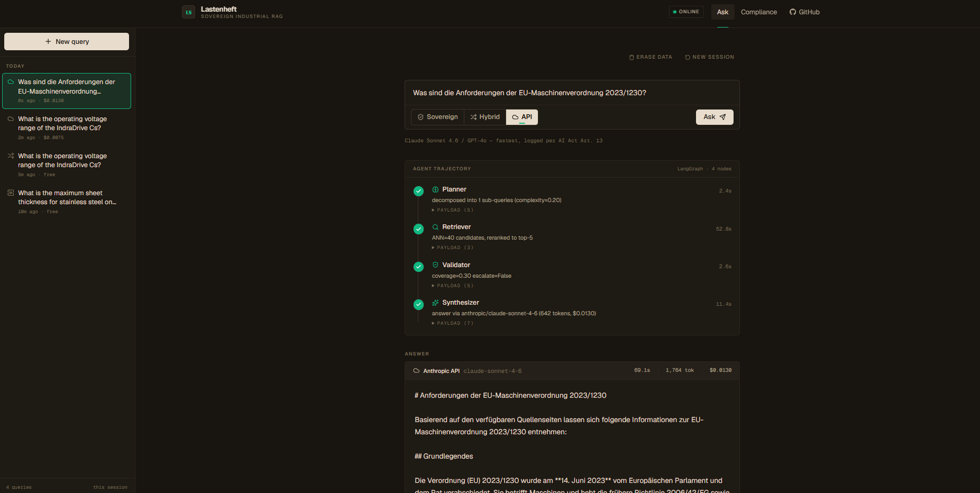Click the 'Claude Sonnet 4.6 / GPT-4o' mode description
Viewport: 980px width, 493px height.
pyautogui.click(x=503, y=141)
